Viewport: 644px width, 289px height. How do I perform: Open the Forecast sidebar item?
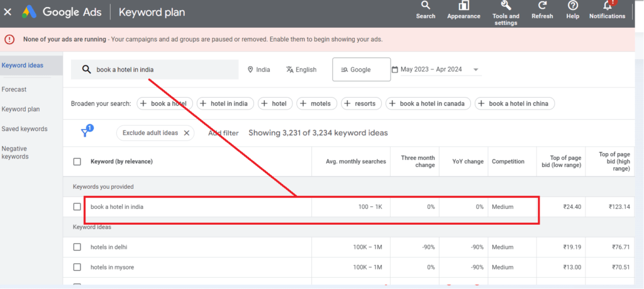pos(14,89)
